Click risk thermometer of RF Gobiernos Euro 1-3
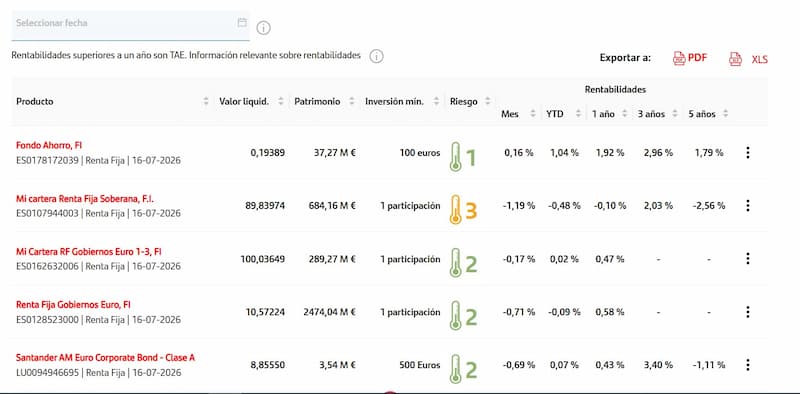Viewport: 800px width, 394px height. tap(463, 263)
